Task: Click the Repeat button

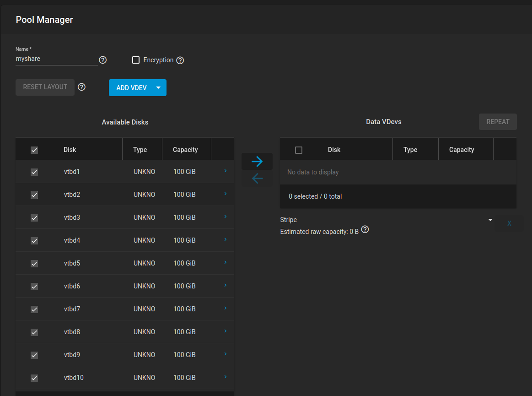Action: 498,122
